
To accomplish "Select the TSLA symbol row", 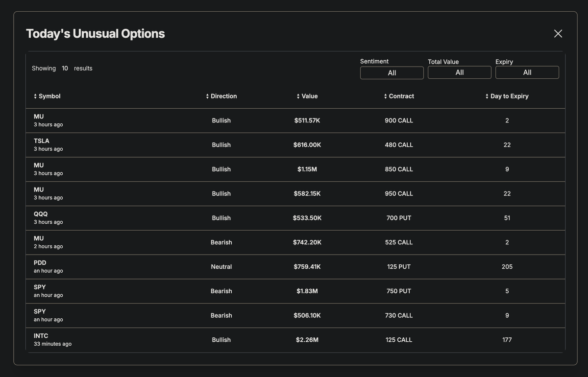I will pyautogui.click(x=295, y=145).
